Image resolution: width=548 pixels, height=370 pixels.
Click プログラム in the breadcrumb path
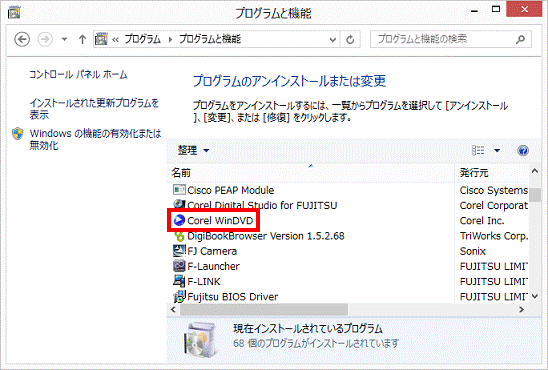[143, 39]
